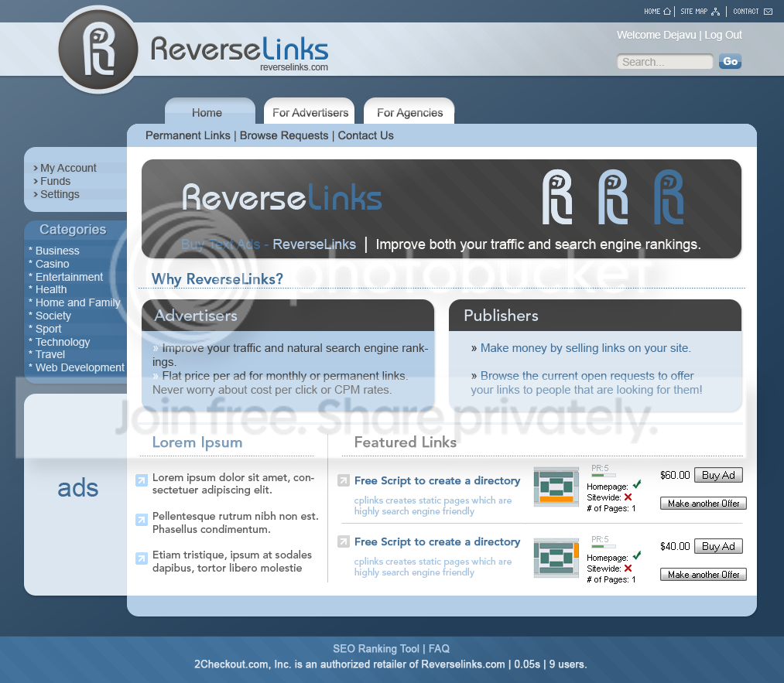Click Make another Offer for $40.00 listing

point(703,575)
